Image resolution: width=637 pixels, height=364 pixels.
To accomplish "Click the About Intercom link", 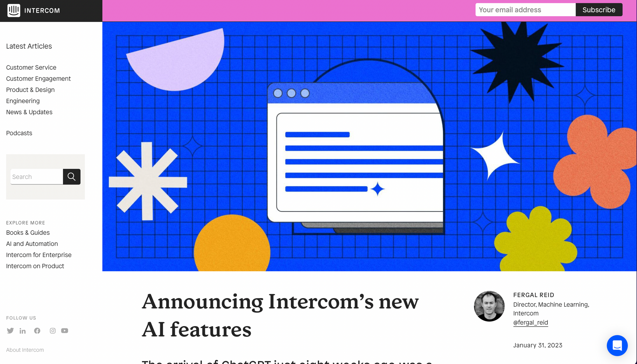I will pyautogui.click(x=25, y=350).
